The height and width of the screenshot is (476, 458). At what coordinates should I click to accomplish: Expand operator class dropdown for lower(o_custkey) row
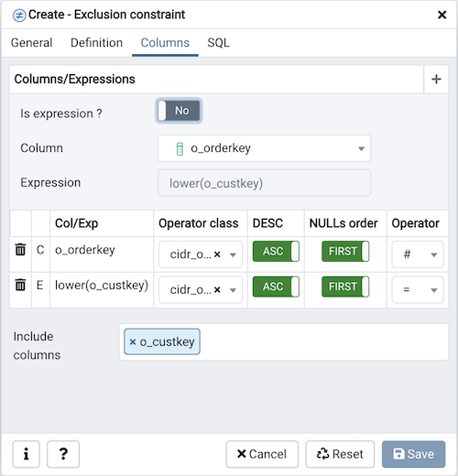(233, 290)
